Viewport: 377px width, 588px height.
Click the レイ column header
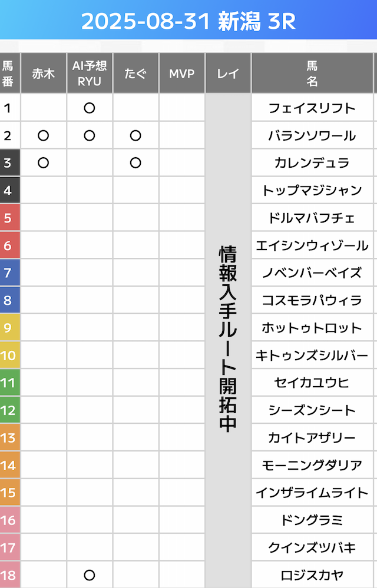click(x=228, y=74)
